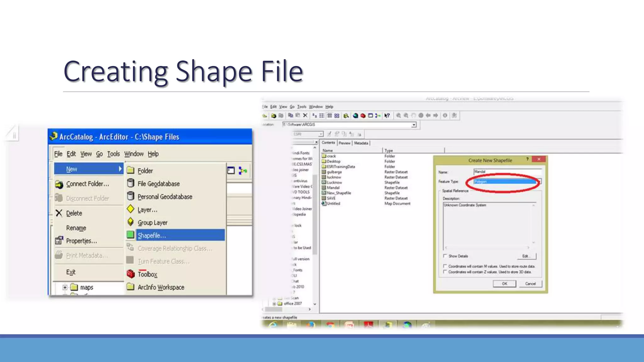Check Coordinates will contain M values
This screenshot has width=644, height=362.
pos(445,266)
